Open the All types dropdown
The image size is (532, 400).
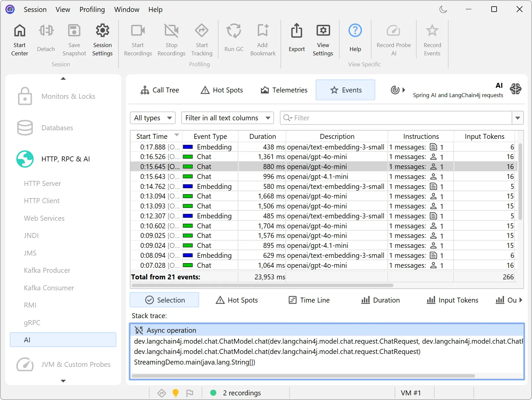pyautogui.click(x=153, y=118)
